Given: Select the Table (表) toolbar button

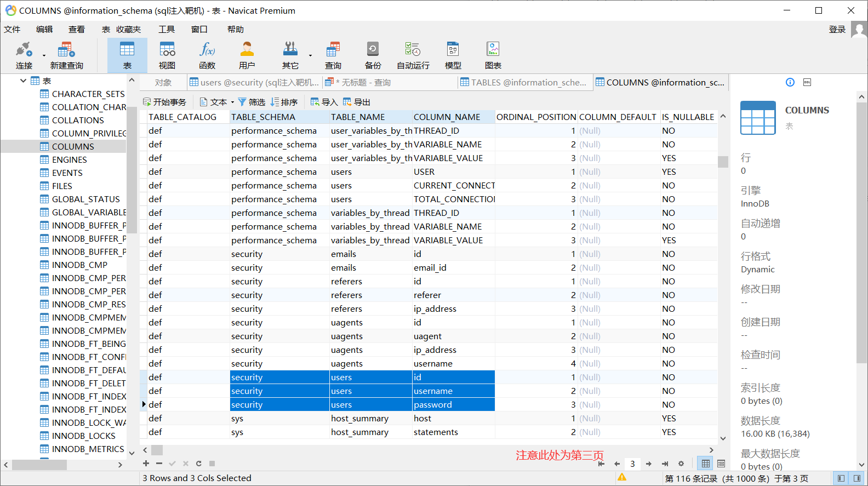Looking at the screenshot, I should point(127,55).
